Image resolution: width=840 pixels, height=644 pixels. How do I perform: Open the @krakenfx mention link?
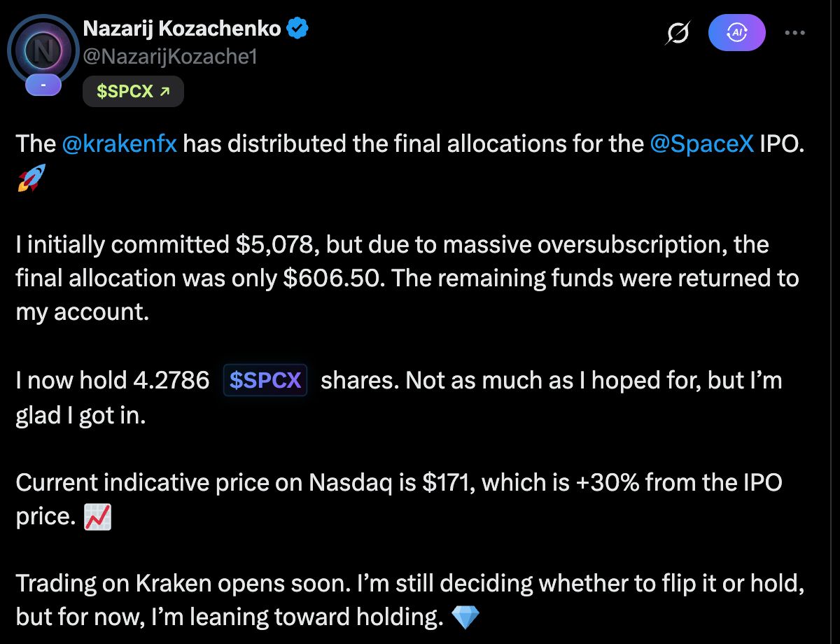tap(120, 143)
